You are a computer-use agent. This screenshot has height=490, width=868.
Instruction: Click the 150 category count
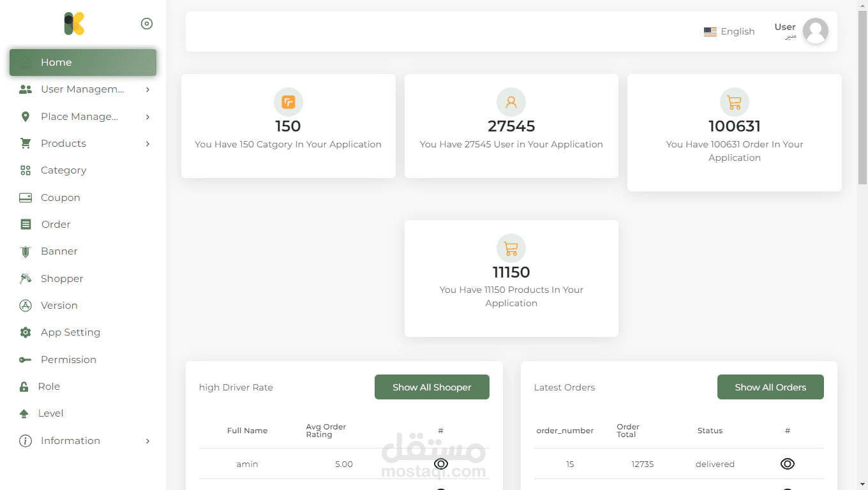point(288,126)
